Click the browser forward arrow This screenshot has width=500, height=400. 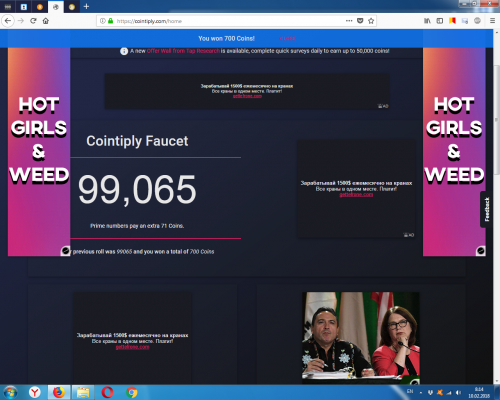point(21,21)
